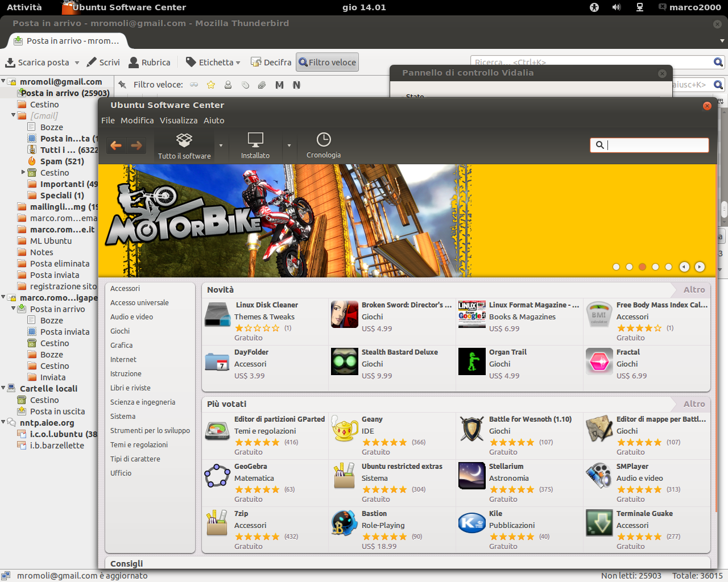This screenshot has width=728, height=582.
Task: Open the Accessori category
Action: pyautogui.click(x=125, y=289)
